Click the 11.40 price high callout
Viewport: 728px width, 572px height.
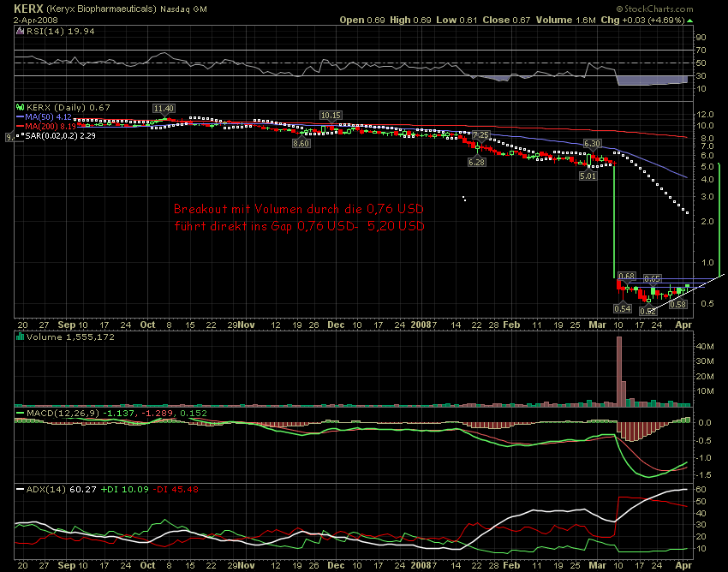[x=164, y=109]
